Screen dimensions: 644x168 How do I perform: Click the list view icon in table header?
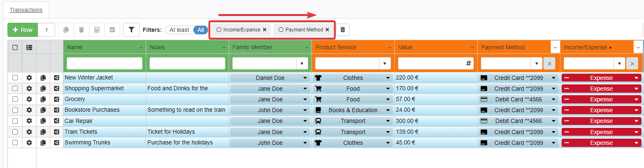point(29,48)
